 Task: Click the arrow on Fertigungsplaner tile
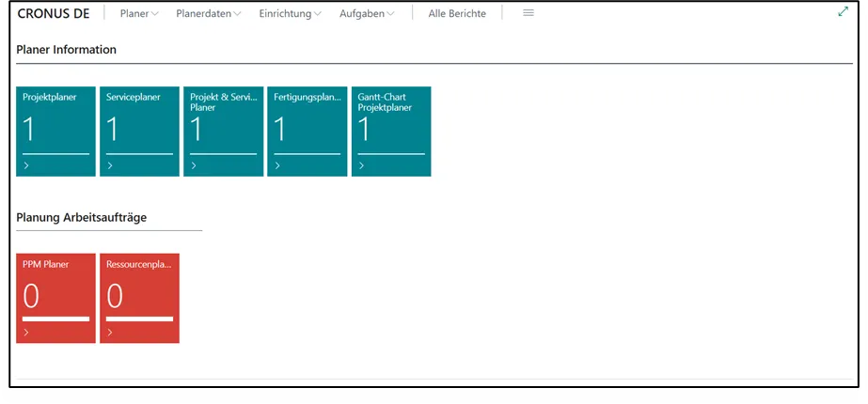[277, 166]
